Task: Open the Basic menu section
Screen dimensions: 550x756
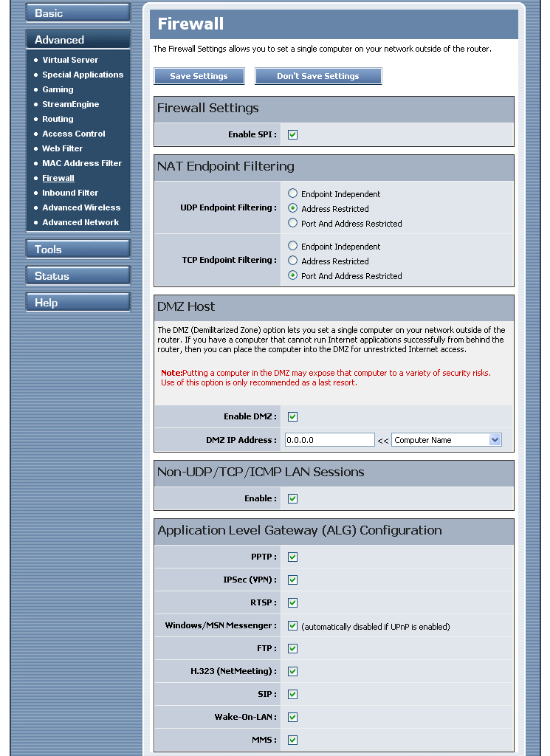Action: pyautogui.click(x=78, y=13)
